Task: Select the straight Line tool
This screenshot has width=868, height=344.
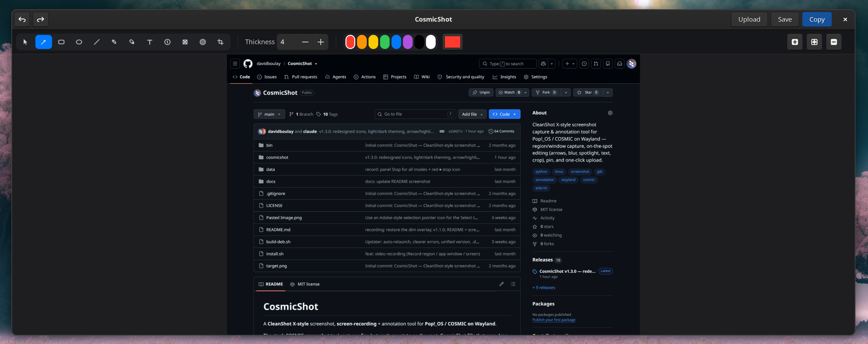Action: click(96, 42)
